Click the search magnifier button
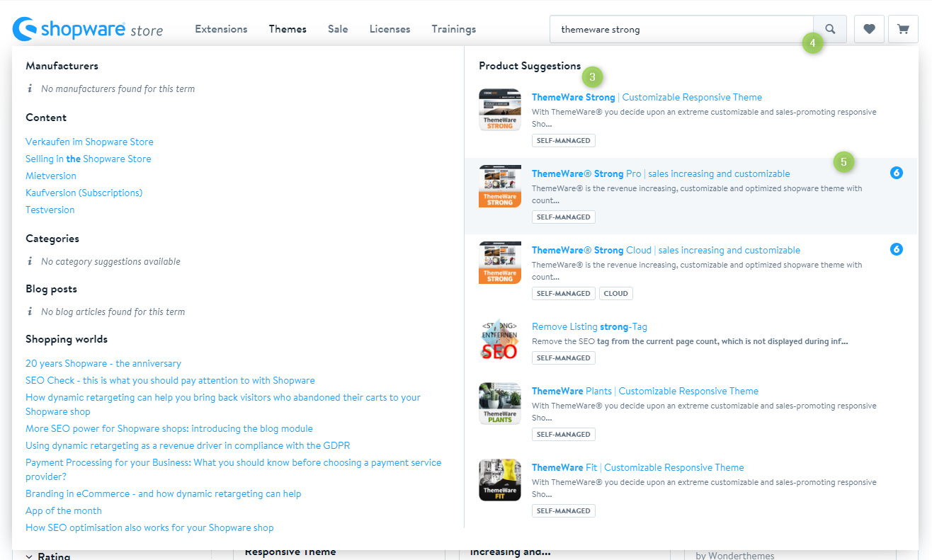The image size is (932, 560). pyautogui.click(x=830, y=30)
